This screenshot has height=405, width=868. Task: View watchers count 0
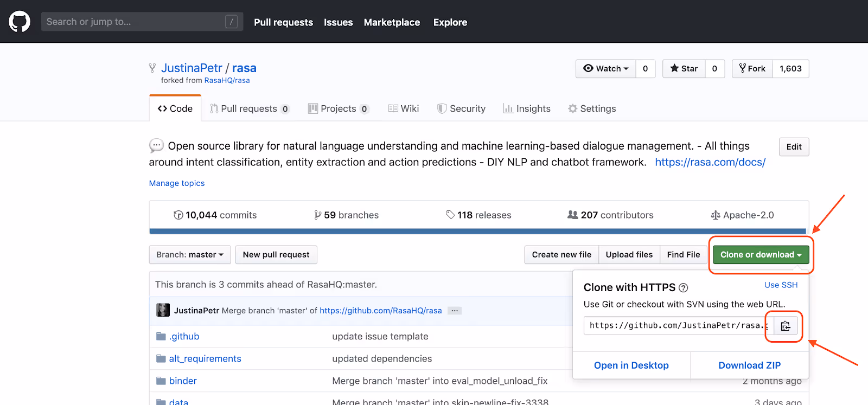pyautogui.click(x=645, y=68)
